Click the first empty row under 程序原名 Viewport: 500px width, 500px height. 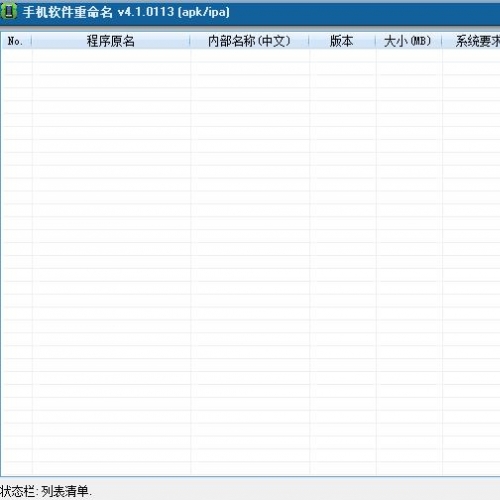(x=111, y=56)
